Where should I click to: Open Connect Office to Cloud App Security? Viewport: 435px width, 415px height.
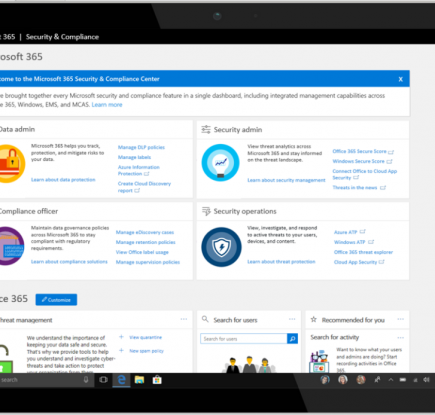coord(365,174)
